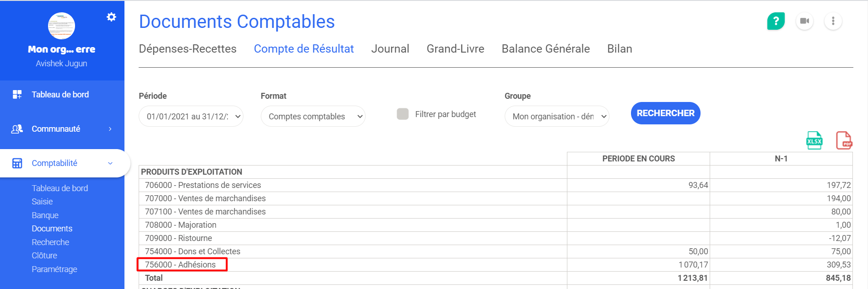
Task: Open the Format Comptes comptables dropdown
Action: (313, 116)
